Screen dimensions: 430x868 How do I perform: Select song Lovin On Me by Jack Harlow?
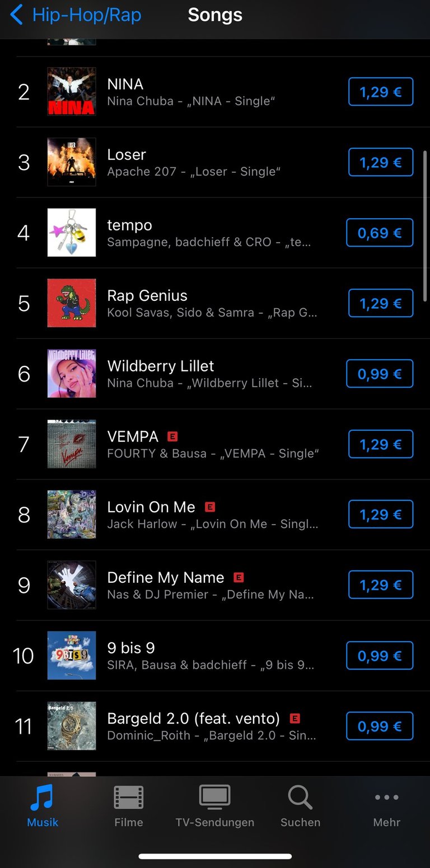pyautogui.click(x=215, y=515)
